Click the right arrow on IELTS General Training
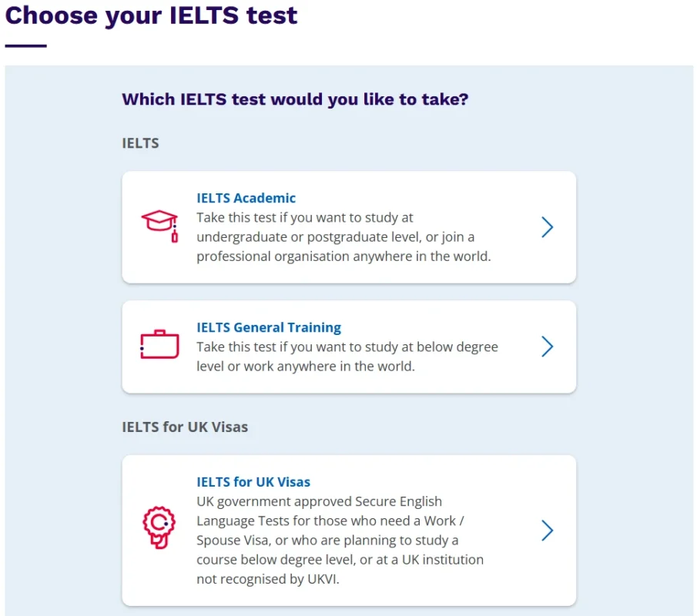The width and height of the screenshot is (697, 616). (x=548, y=347)
